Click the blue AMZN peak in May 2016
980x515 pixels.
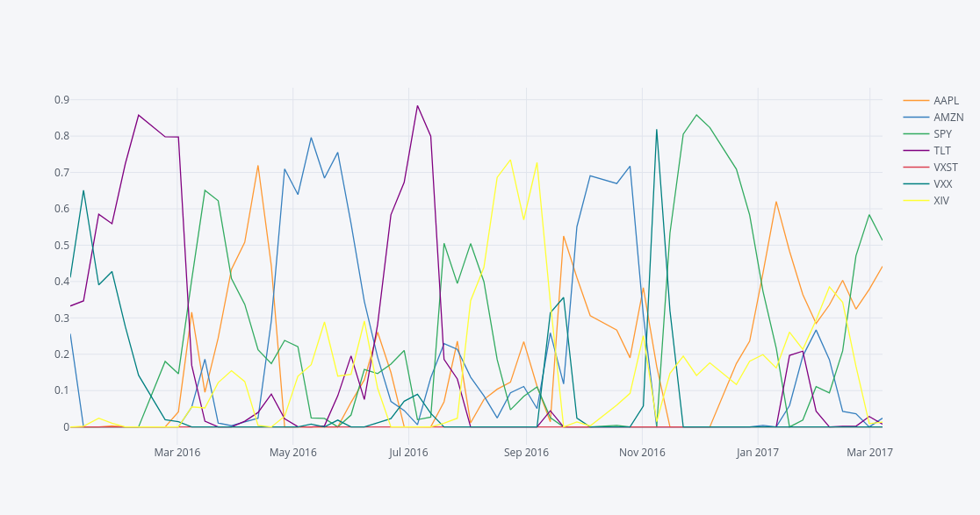coord(311,138)
